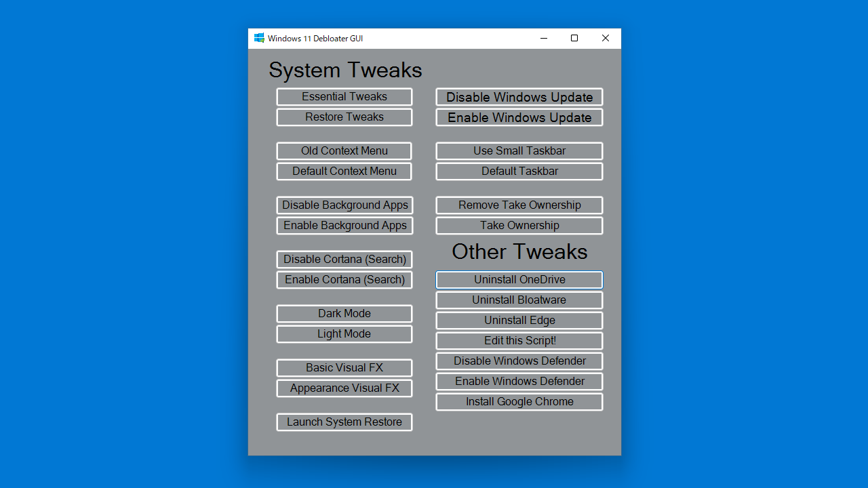Use Small Taskbar
The width and height of the screenshot is (868, 488).
coord(519,151)
